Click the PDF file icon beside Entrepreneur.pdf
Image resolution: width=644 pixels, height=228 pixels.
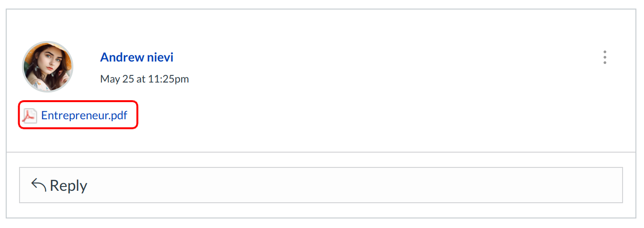(30, 115)
